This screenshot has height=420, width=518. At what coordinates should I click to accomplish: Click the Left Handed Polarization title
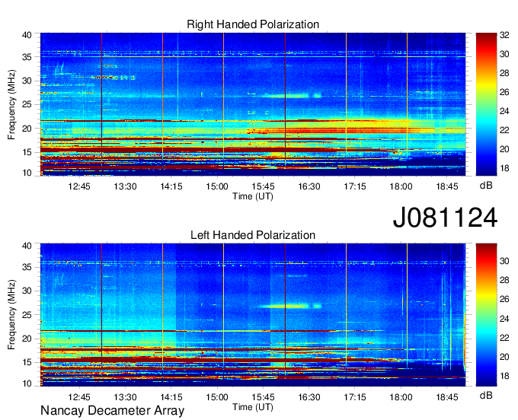pyautogui.click(x=253, y=235)
